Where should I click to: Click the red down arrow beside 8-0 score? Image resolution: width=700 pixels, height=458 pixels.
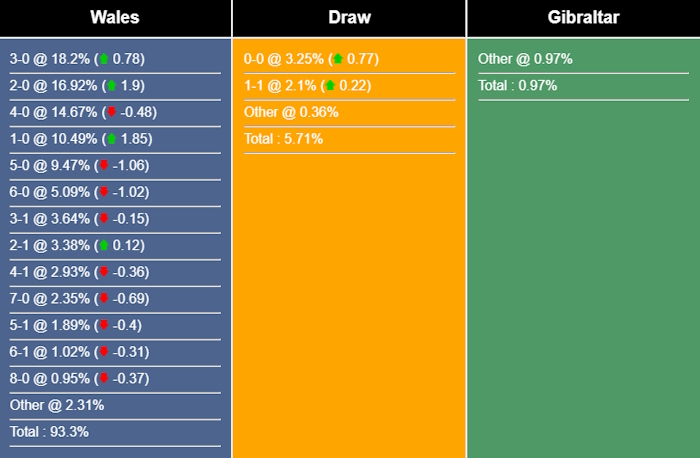pyautogui.click(x=102, y=379)
